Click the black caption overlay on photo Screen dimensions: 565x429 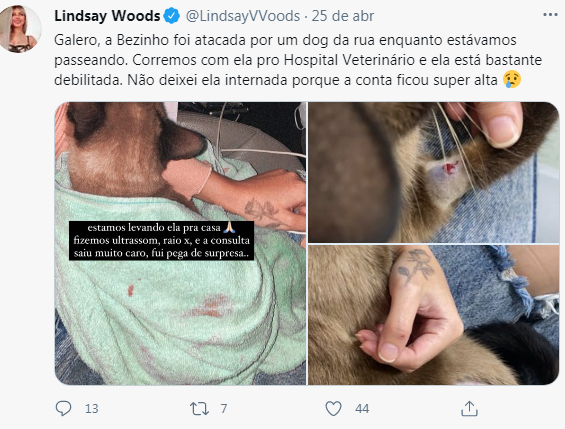click(161, 240)
